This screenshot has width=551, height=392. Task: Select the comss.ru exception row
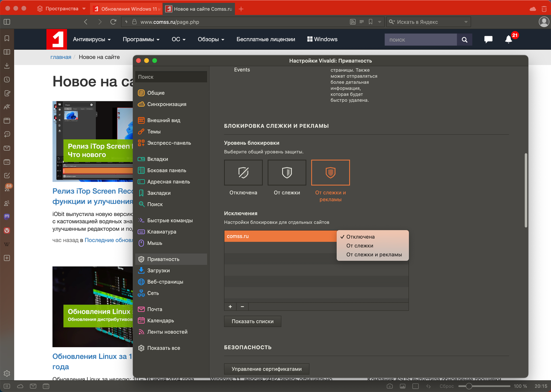(281, 236)
